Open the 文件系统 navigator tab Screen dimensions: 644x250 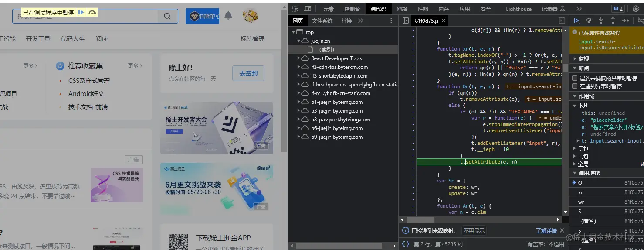tap(322, 21)
